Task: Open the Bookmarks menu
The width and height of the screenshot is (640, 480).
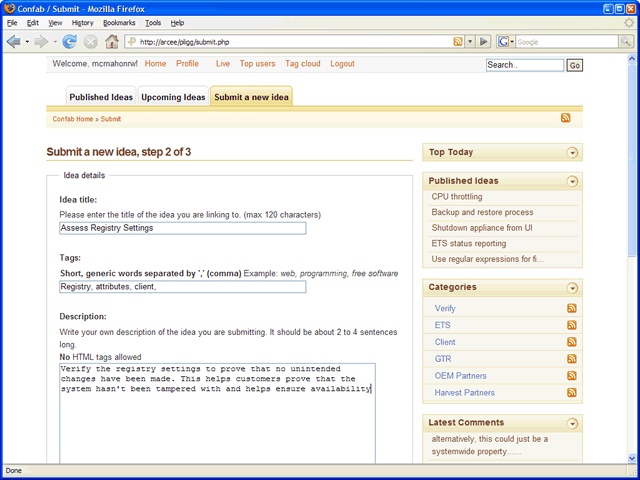Action: 119,22
